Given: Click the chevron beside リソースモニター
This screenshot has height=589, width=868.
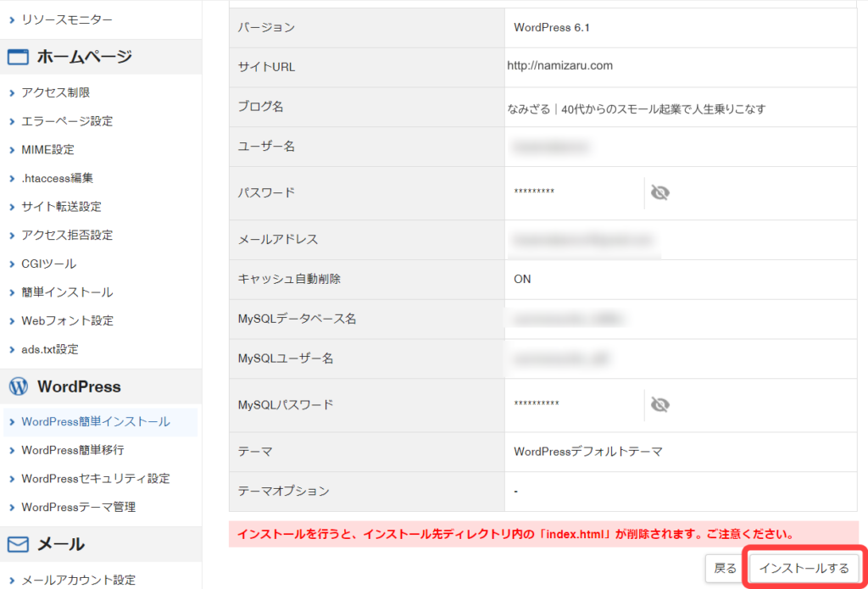Looking at the screenshot, I should coord(12,20).
